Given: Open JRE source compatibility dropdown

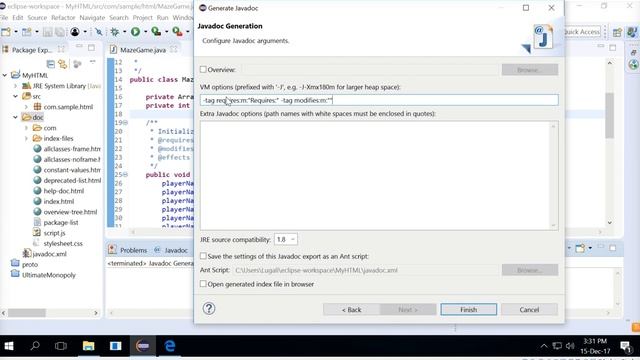Looking at the screenshot, I should tap(286, 240).
